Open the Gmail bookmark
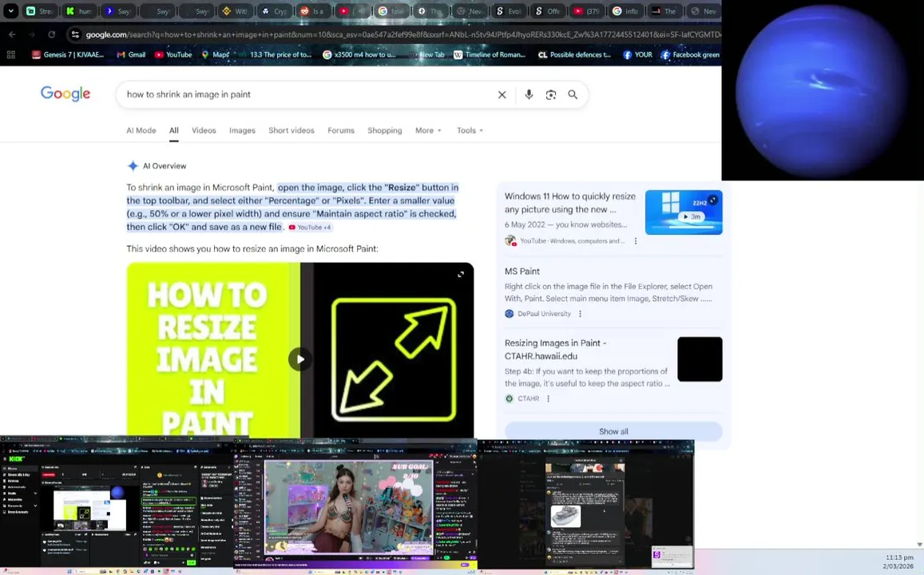The width and height of the screenshot is (924, 575). (x=131, y=54)
